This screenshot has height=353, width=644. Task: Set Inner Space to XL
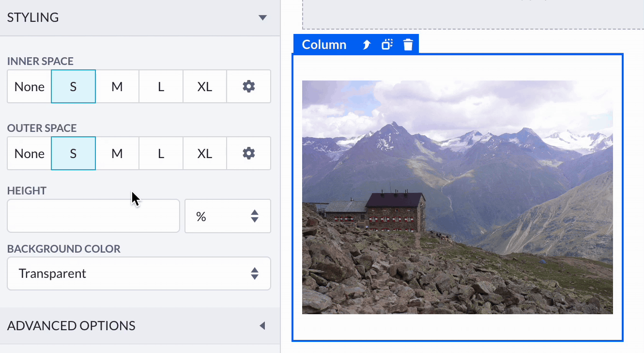(x=205, y=86)
